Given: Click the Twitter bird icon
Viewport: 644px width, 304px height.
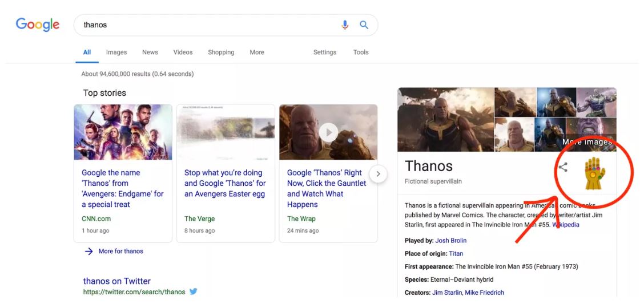Looking at the screenshot, I should (x=193, y=291).
